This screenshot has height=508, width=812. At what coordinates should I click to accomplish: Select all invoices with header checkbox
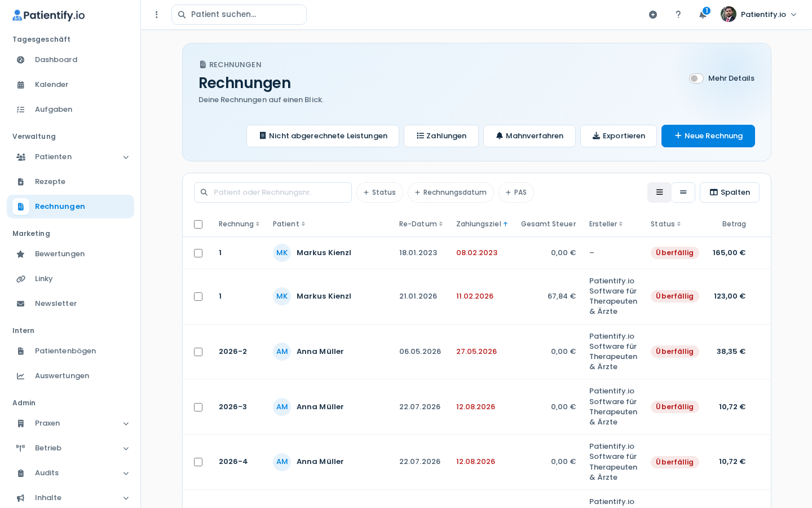[198, 224]
